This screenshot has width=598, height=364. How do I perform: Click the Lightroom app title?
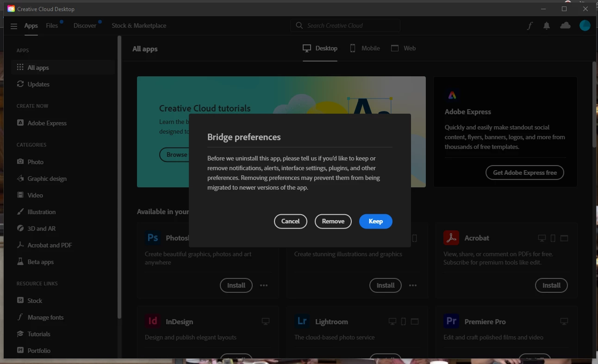click(x=331, y=321)
